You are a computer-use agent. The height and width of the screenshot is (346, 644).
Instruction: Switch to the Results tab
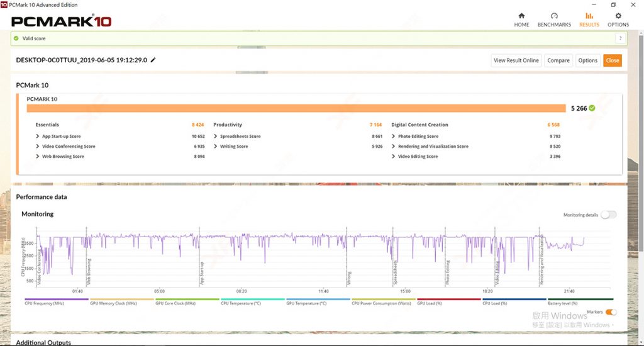[589, 20]
